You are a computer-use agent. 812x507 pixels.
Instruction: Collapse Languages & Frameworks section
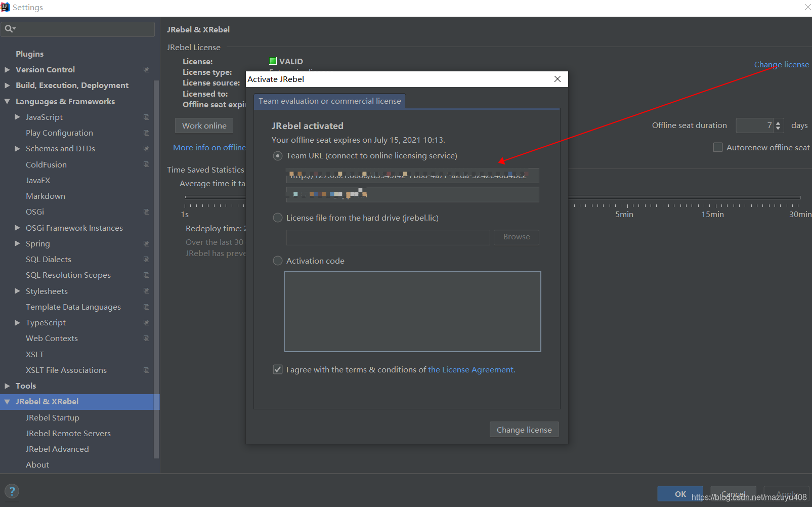tap(7, 101)
